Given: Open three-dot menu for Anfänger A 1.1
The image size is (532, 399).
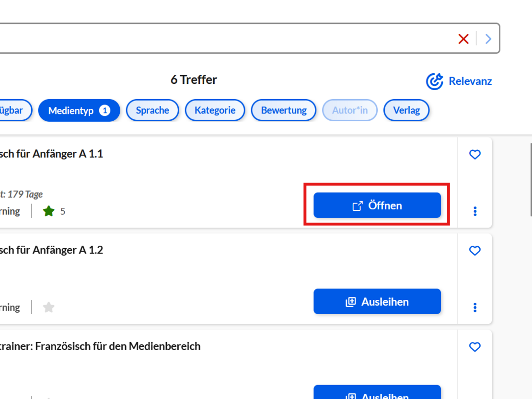Looking at the screenshot, I should click(474, 211).
